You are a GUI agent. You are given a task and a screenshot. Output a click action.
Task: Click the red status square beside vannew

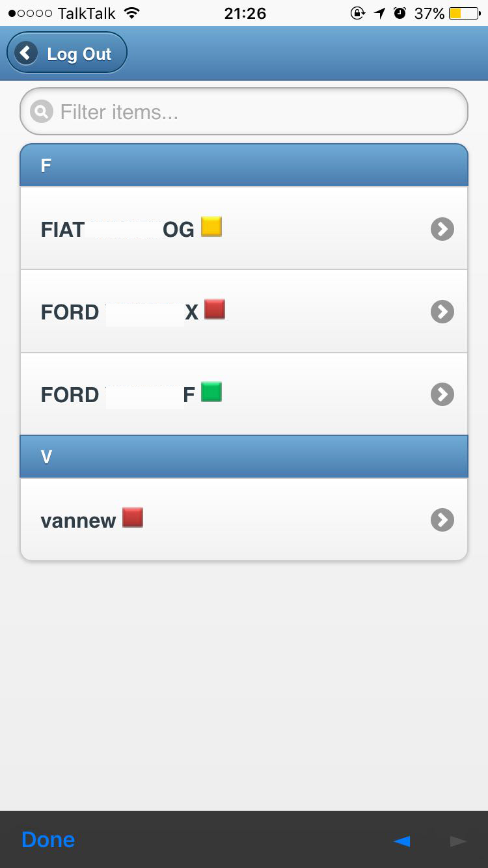point(133,517)
